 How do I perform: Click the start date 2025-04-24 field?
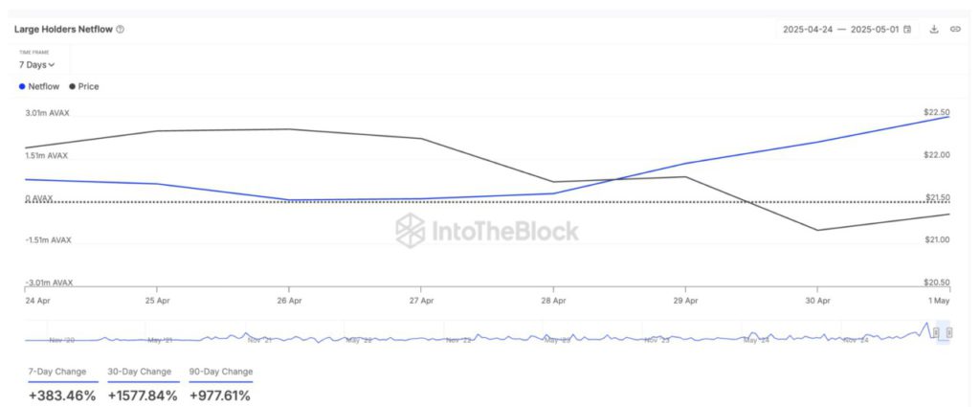[808, 30]
